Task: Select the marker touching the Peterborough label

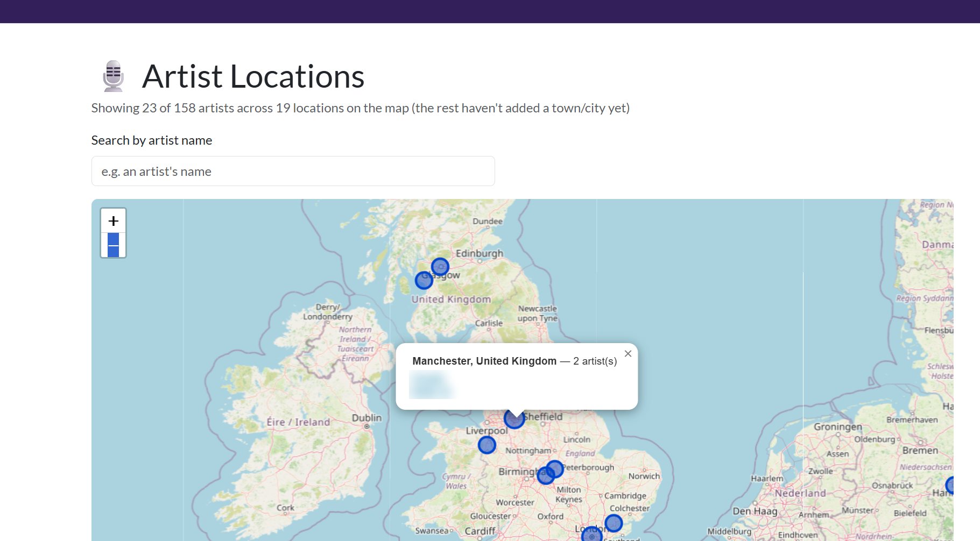Action: click(555, 469)
